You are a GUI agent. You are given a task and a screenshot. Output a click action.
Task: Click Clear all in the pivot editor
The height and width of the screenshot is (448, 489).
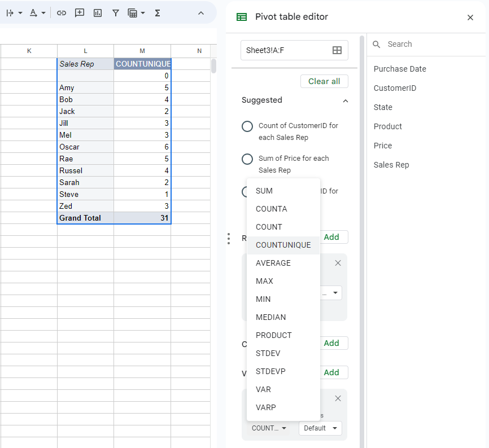[324, 81]
